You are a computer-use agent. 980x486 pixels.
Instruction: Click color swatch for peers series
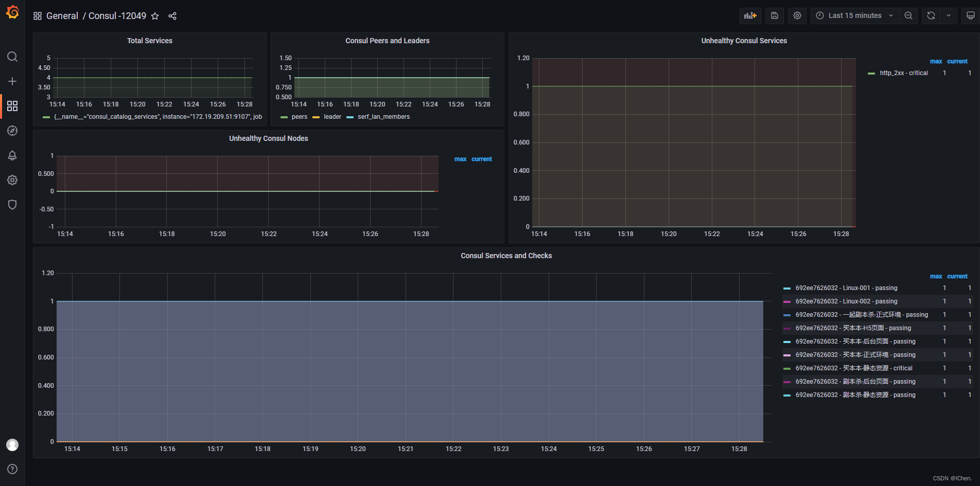click(284, 117)
